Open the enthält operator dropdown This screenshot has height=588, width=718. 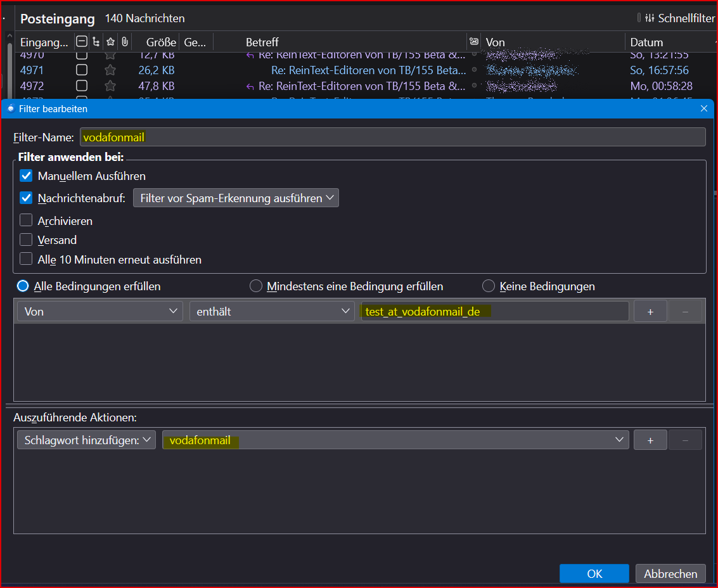point(272,311)
